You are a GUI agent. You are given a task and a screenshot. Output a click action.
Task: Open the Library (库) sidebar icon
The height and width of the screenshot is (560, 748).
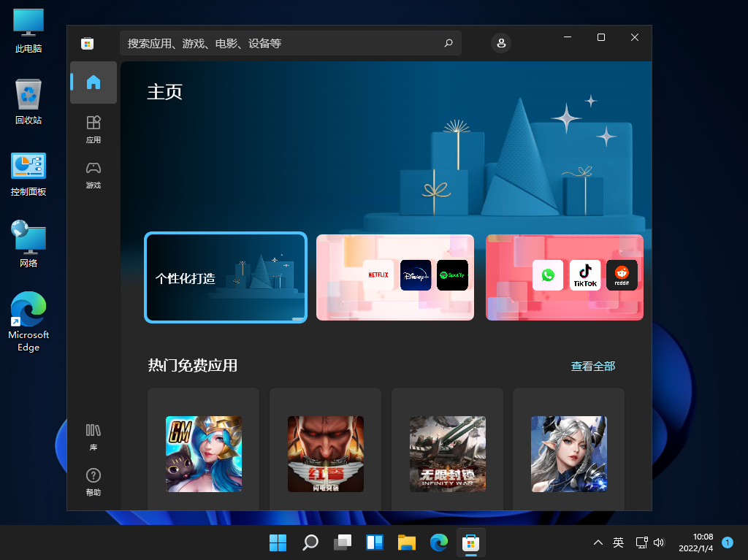(93, 436)
